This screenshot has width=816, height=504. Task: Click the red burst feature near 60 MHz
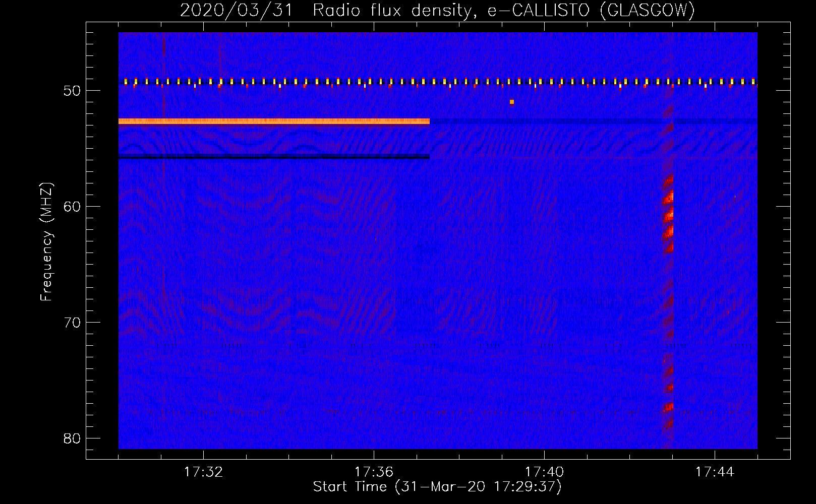click(668, 214)
